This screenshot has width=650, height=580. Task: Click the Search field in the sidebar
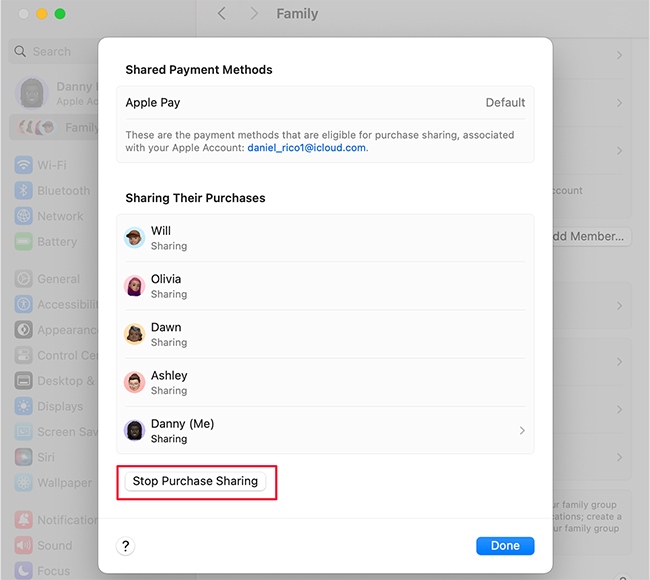point(53,51)
